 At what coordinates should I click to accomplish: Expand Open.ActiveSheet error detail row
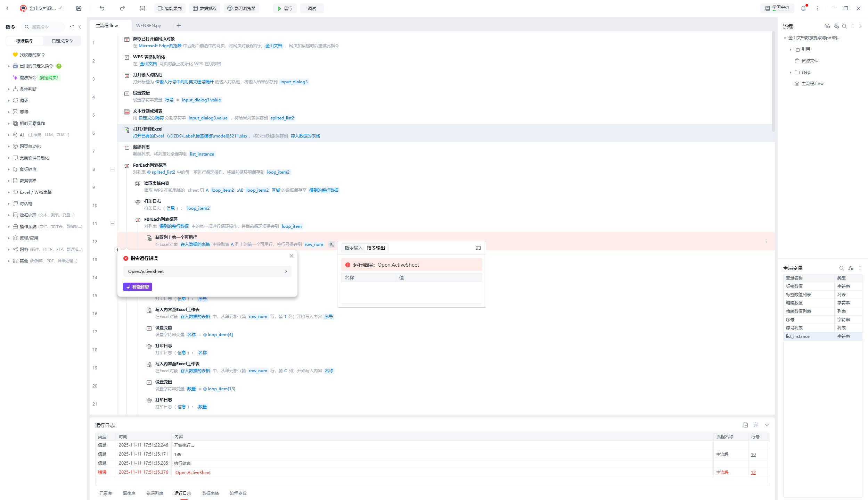click(207, 272)
